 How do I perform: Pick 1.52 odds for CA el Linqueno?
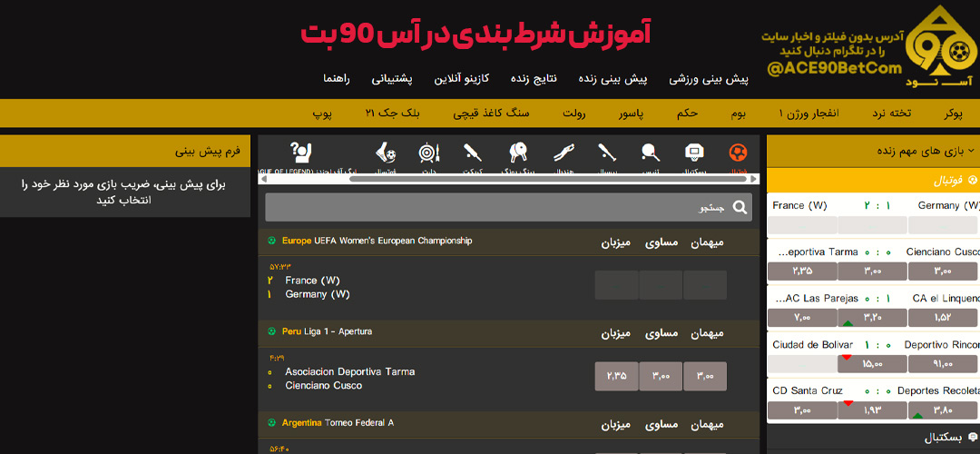(x=943, y=318)
